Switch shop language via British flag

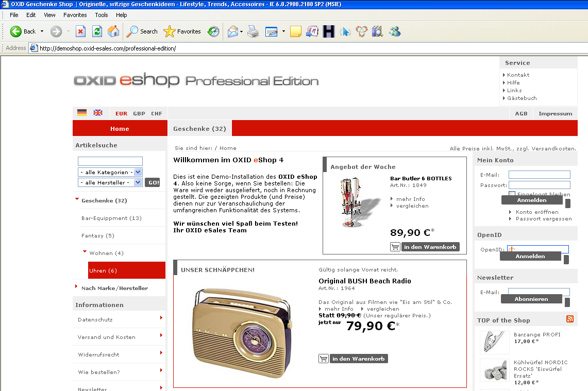coord(98,113)
